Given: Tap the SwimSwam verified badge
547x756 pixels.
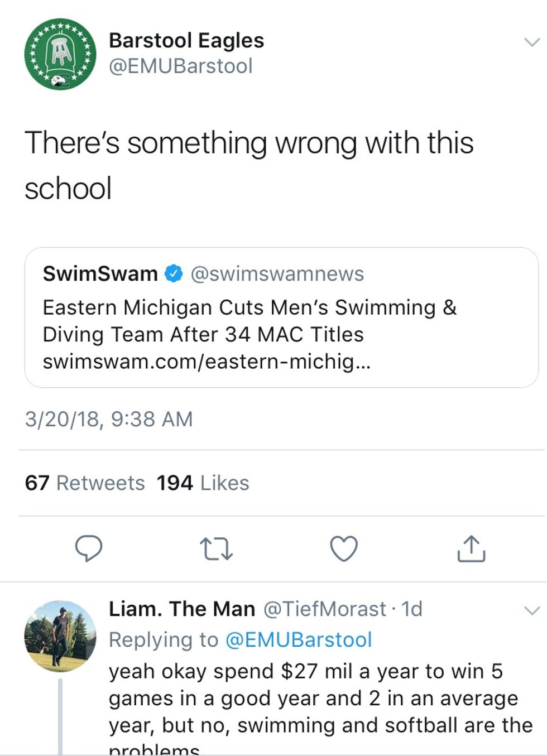Looking at the screenshot, I should click(x=174, y=274).
